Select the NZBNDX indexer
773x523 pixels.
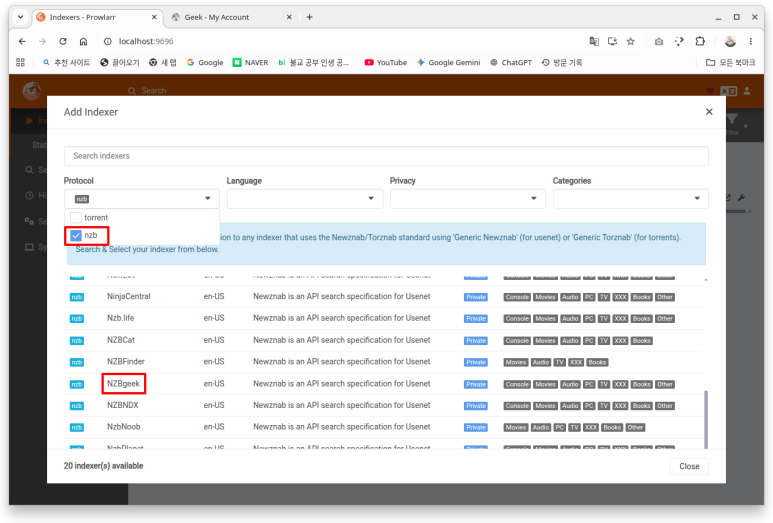pyautogui.click(x=123, y=405)
